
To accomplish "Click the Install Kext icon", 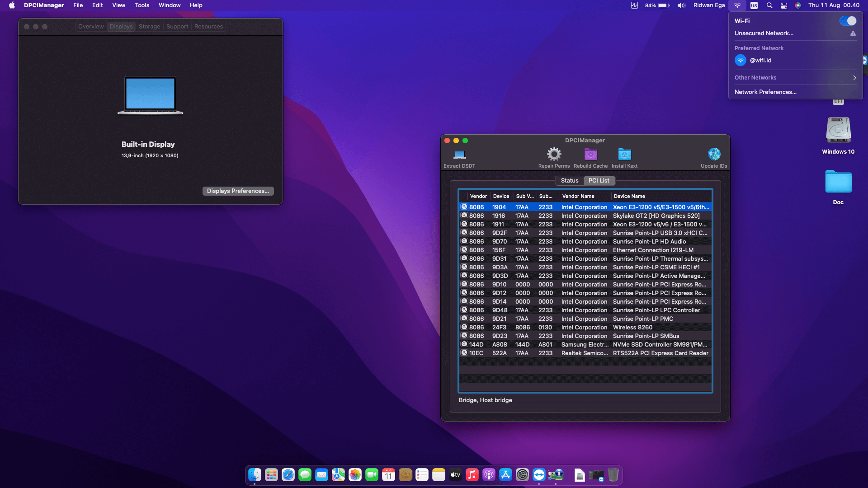I will (x=624, y=155).
